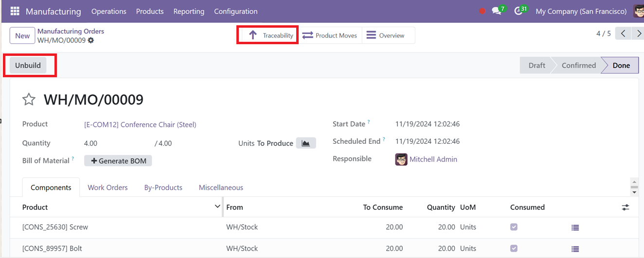Click the Mitchell Admin avatar image
Image resolution: width=644 pixels, height=258 pixels.
401,159
